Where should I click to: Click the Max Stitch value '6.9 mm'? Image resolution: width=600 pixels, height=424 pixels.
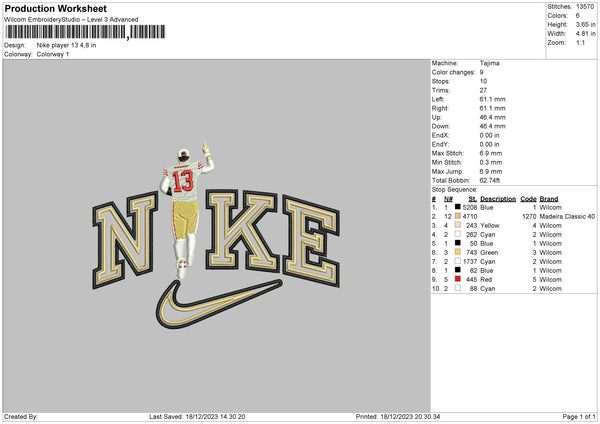click(x=491, y=153)
